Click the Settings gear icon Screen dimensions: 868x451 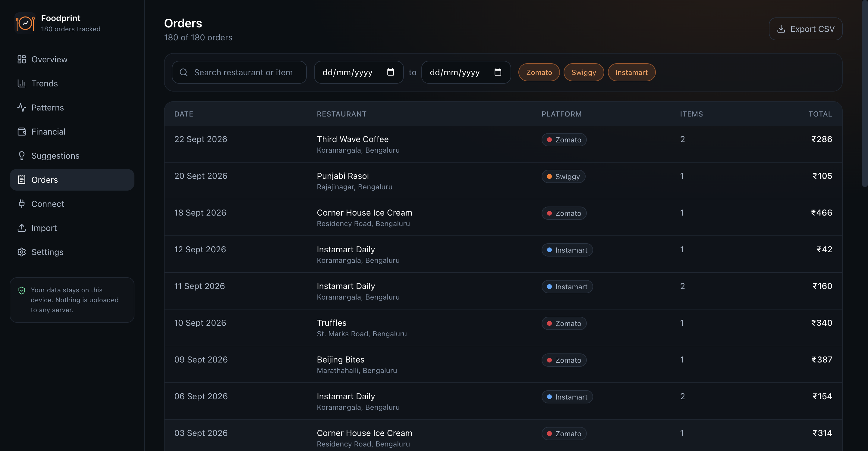pyautogui.click(x=22, y=252)
